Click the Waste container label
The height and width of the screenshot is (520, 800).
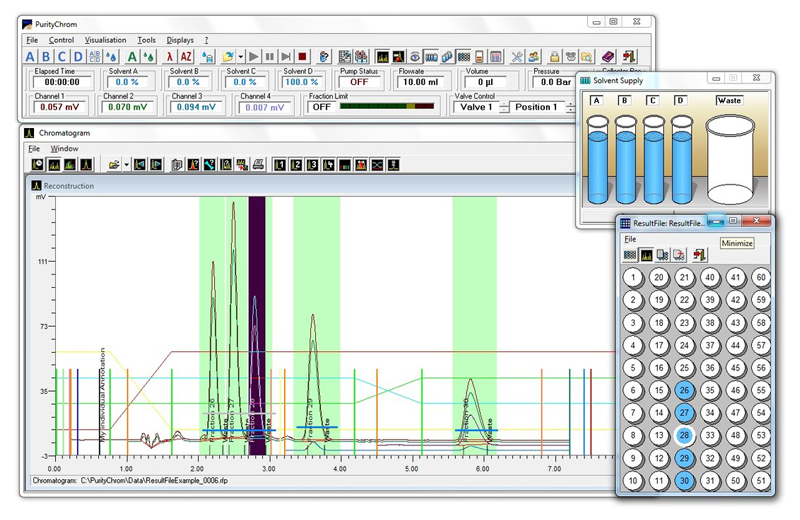728,100
